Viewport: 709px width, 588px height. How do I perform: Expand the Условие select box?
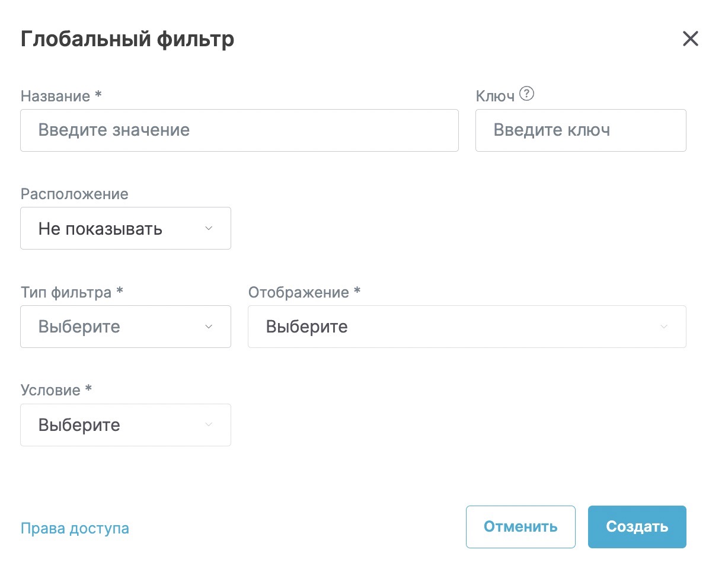pyautogui.click(x=119, y=425)
